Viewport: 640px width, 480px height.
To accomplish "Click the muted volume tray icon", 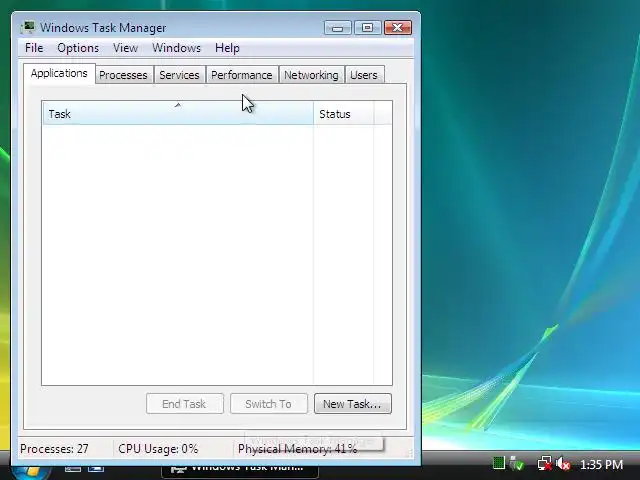I will (x=563, y=464).
